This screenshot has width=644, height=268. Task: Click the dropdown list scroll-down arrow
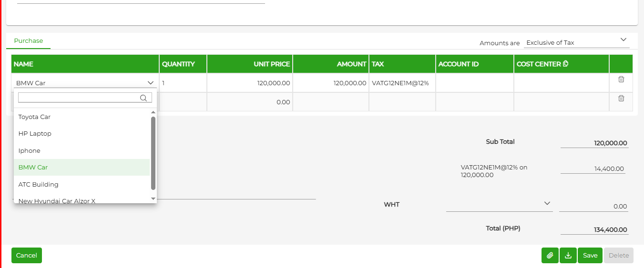(x=153, y=199)
